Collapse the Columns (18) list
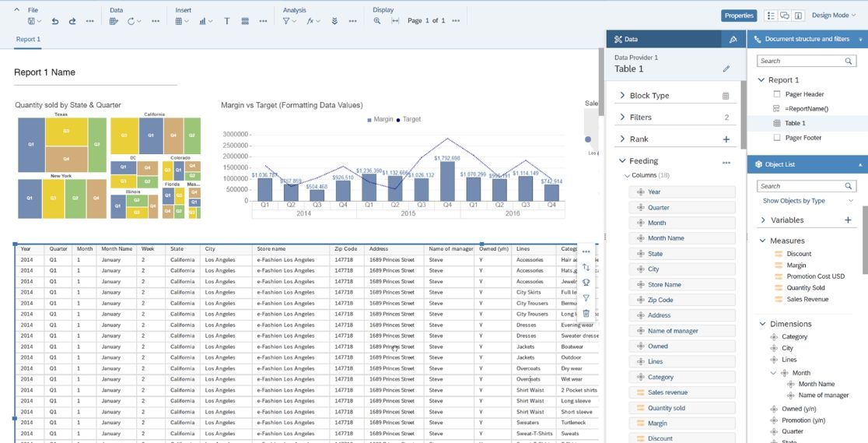Screen dimensions: 868x443 pyautogui.click(x=627, y=176)
